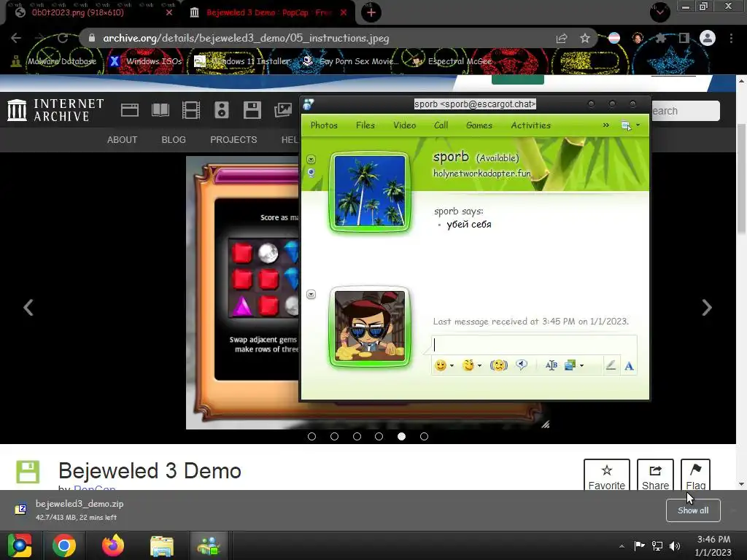The height and width of the screenshot is (560, 747).
Task: Open the Video film icon
Action: pyautogui.click(x=190, y=111)
